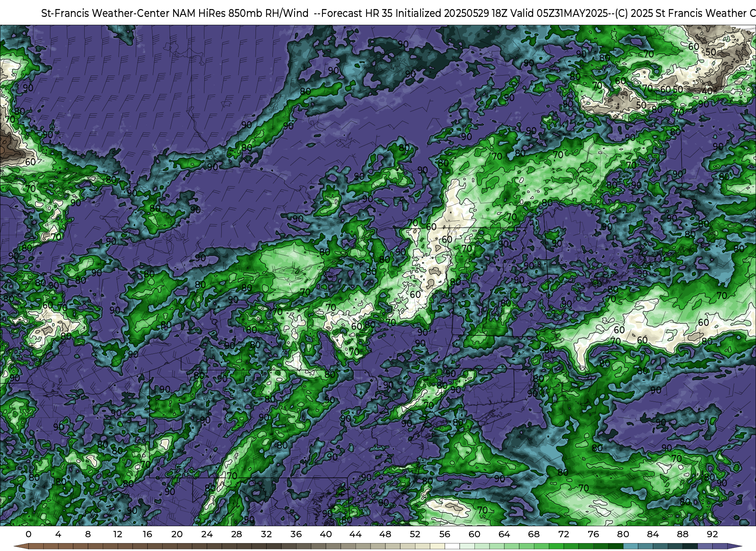The height and width of the screenshot is (551, 756).
Task: Click the colorbar tick label '24'
Action: point(207,534)
